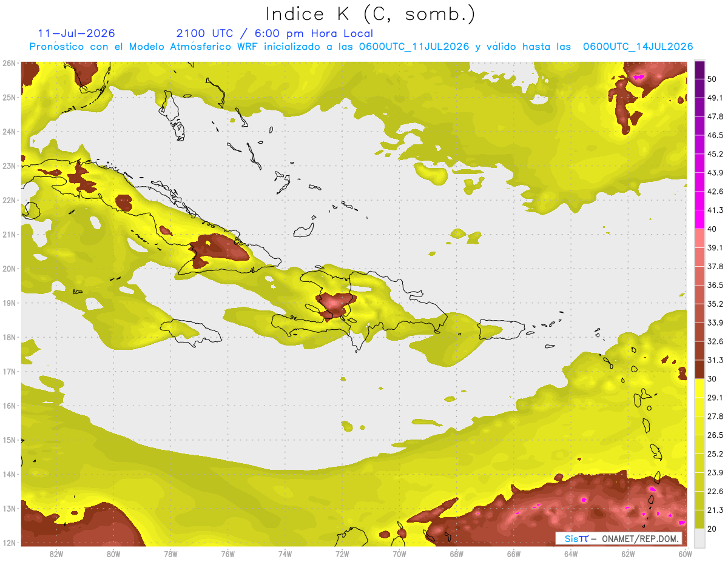The width and height of the screenshot is (728, 562).
Task: Click latitude axis label "12N"
Action: pyautogui.click(x=8, y=543)
